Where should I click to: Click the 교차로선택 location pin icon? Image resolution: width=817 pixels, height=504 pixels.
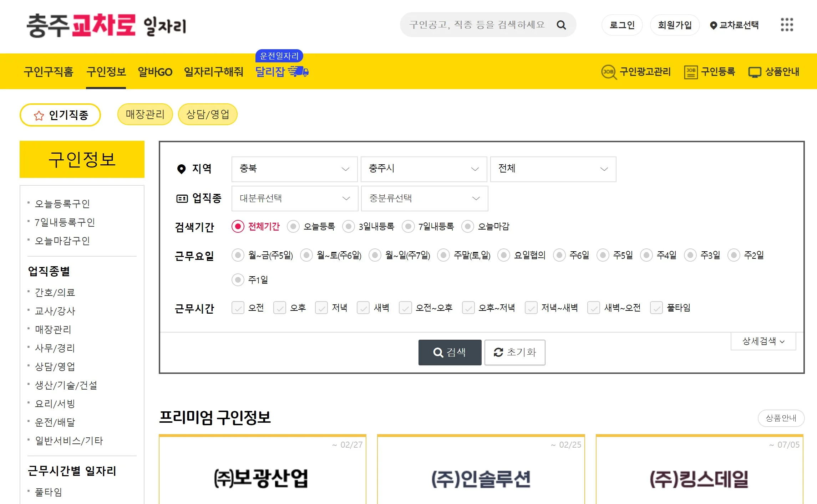click(x=713, y=25)
